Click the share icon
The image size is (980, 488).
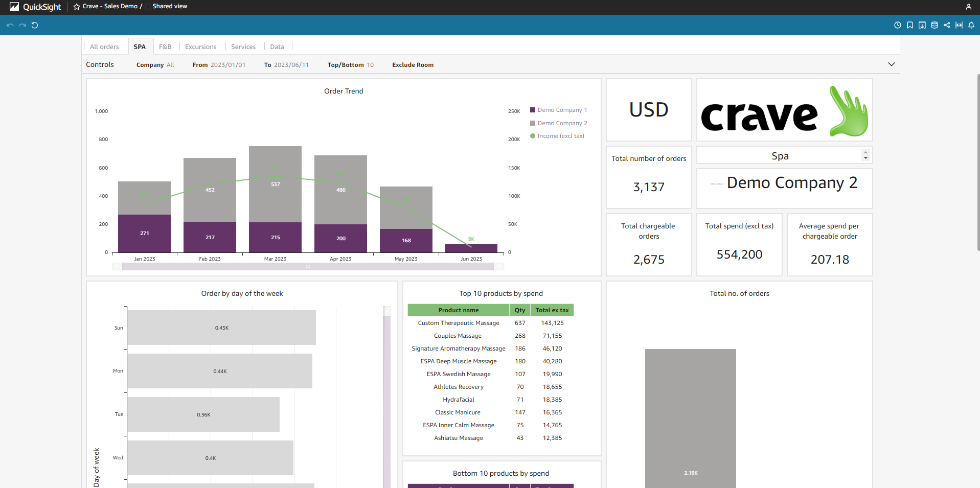947,25
